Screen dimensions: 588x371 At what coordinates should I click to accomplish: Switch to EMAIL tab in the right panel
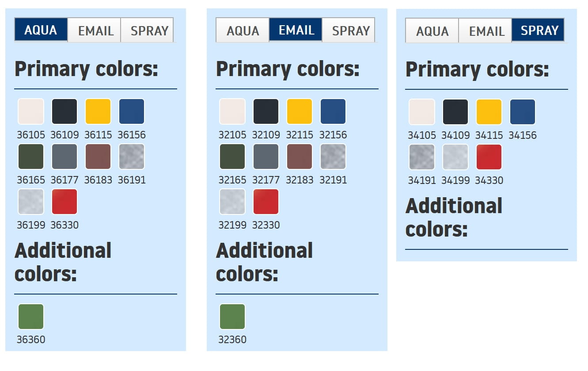coord(486,31)
